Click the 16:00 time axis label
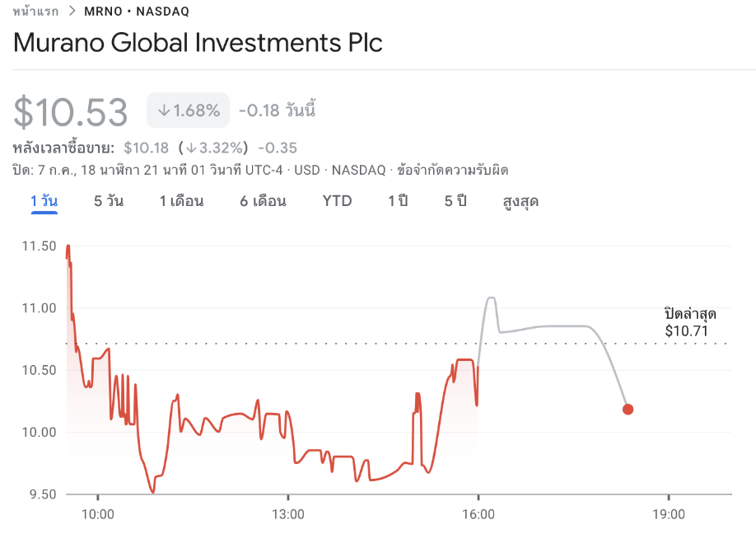 [478, 514]
